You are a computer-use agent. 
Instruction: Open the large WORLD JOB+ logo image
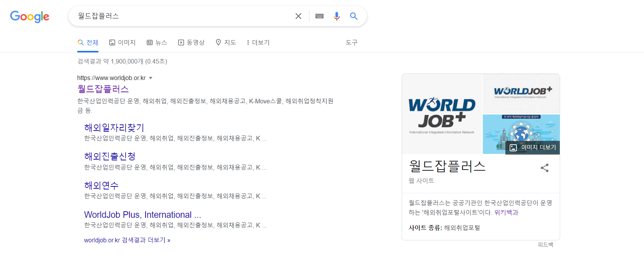[x=442, y=114]
